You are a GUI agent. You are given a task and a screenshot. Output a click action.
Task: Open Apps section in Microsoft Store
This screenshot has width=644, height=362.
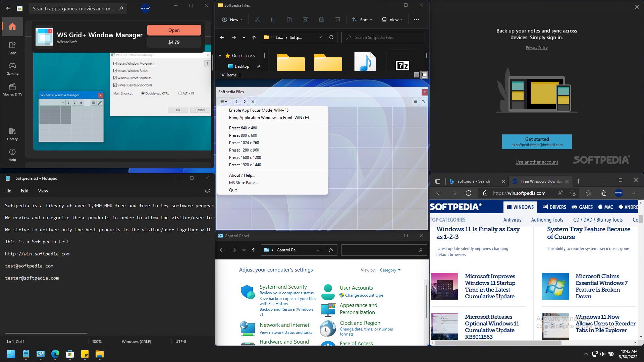[x=12, y=48]
